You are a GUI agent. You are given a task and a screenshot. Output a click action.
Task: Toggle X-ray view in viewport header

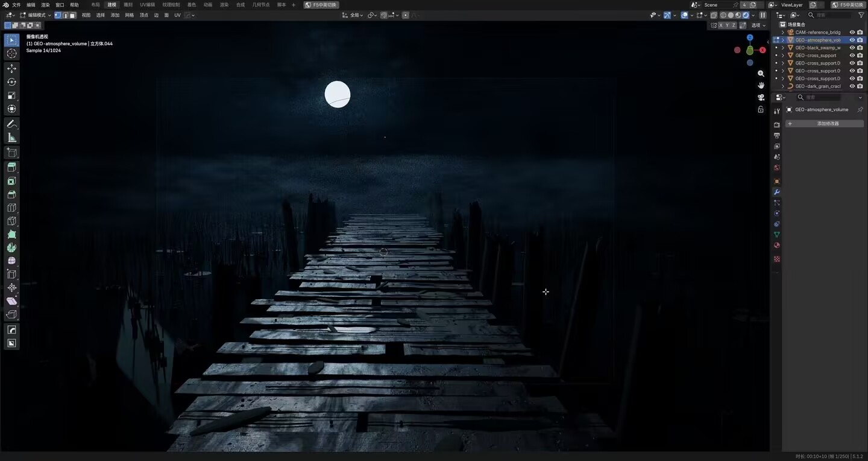point(713,15)
